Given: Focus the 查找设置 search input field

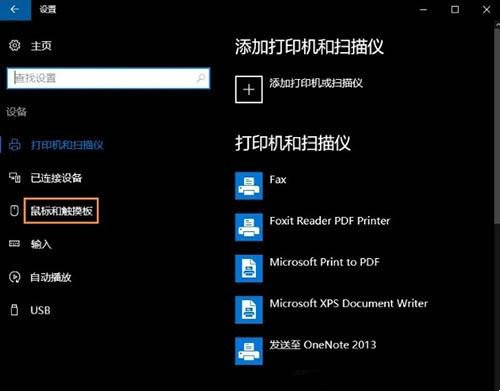Looking at the screenshot, I should coord(109,78).
